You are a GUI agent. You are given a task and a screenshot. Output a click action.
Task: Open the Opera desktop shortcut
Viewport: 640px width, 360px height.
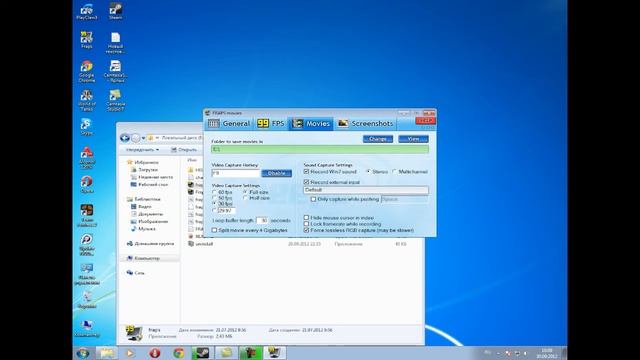tap(86, 184)
